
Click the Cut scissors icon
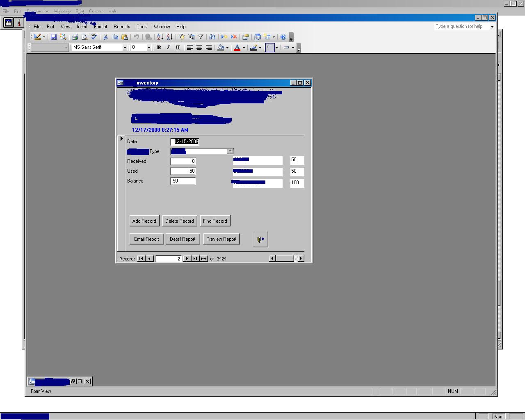coord(105,37)
